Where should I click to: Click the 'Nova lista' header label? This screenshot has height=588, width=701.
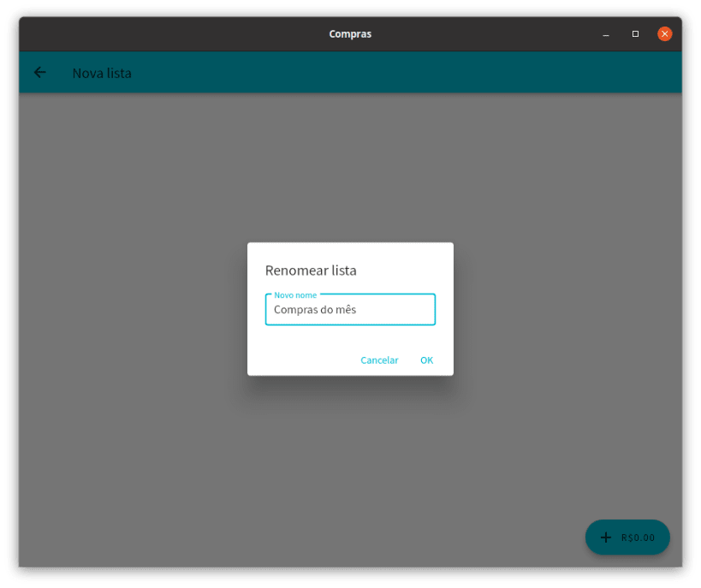click(103, 74)
